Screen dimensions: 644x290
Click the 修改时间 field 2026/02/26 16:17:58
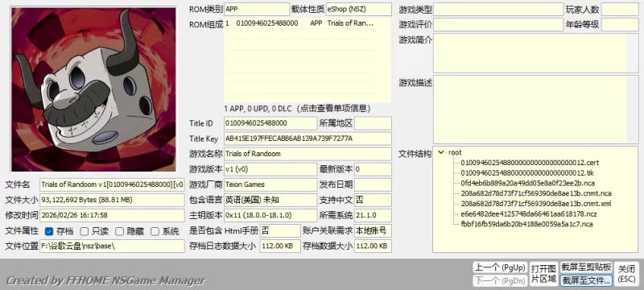point(112,215)
